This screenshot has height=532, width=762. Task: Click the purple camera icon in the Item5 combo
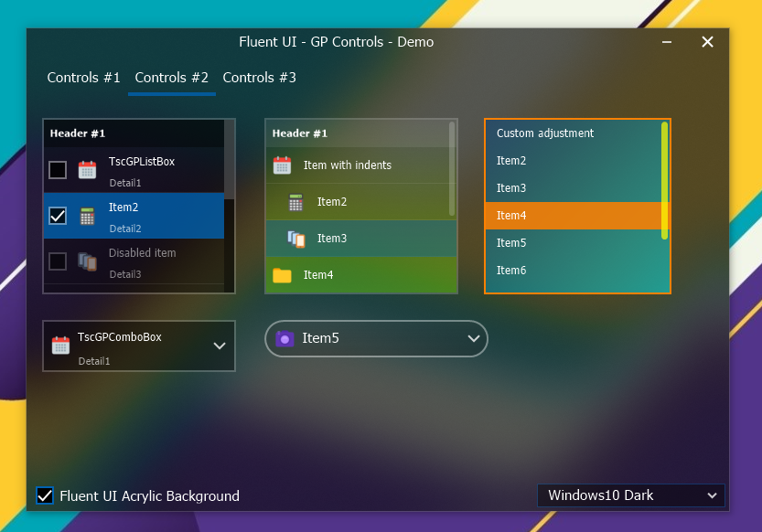point(284,338)
